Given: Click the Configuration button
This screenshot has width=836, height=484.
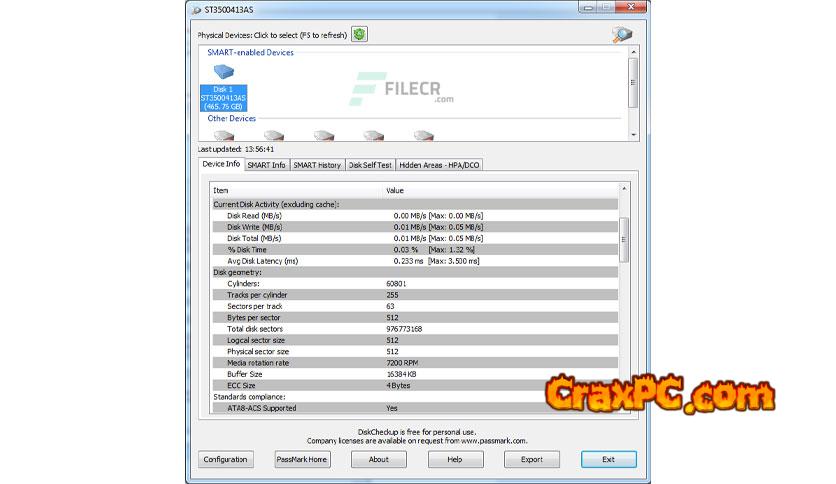Looking at the screenshot, I should click(x=226, y=459).
